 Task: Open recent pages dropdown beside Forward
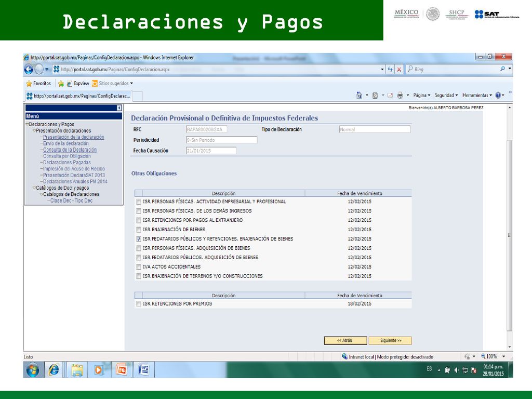click(47, 70)
